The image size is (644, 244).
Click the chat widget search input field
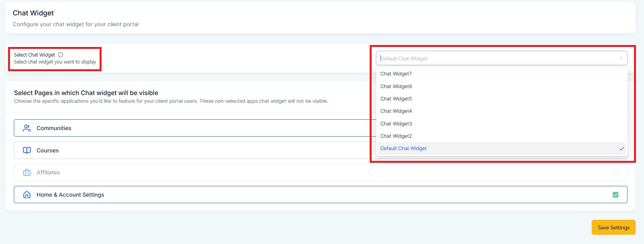(x=496, y=58)
